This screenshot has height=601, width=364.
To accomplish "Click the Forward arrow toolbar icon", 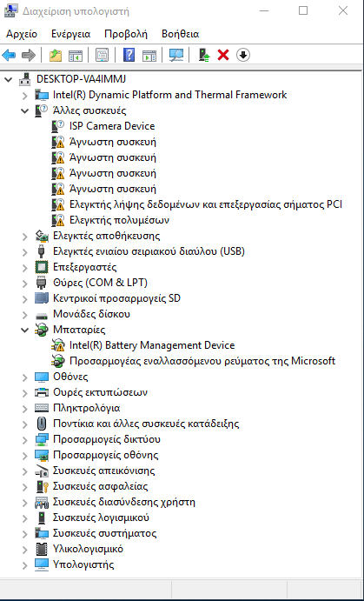I will point(29,55).
